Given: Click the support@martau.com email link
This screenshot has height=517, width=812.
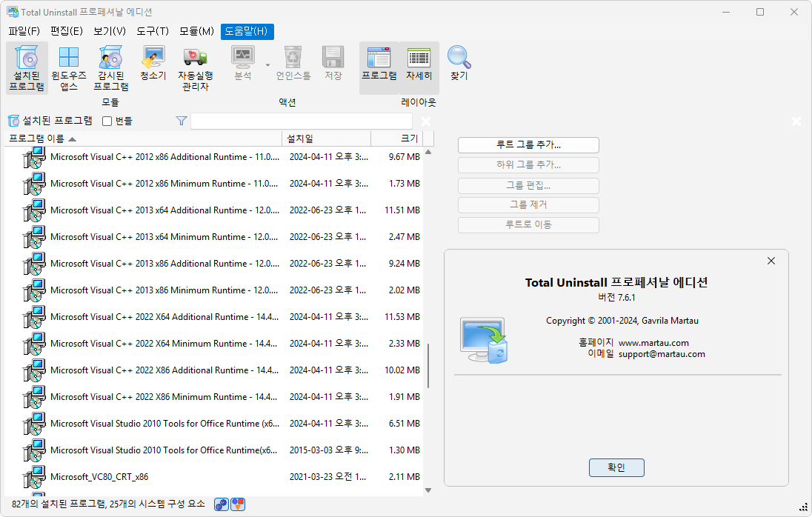Looking at the screenshot, I should coord(662,354).
